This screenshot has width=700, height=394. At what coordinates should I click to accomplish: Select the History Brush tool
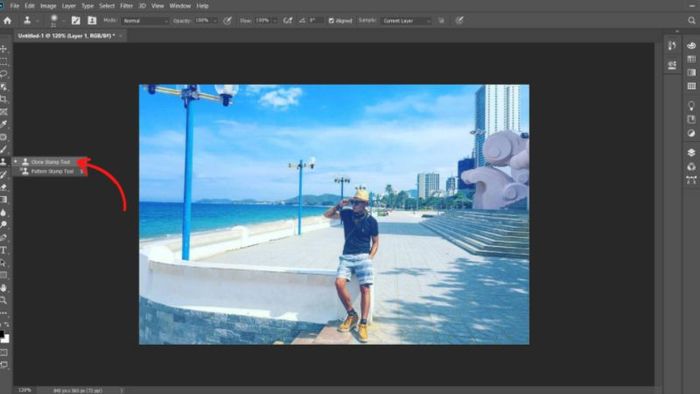[x=4, y=174]
